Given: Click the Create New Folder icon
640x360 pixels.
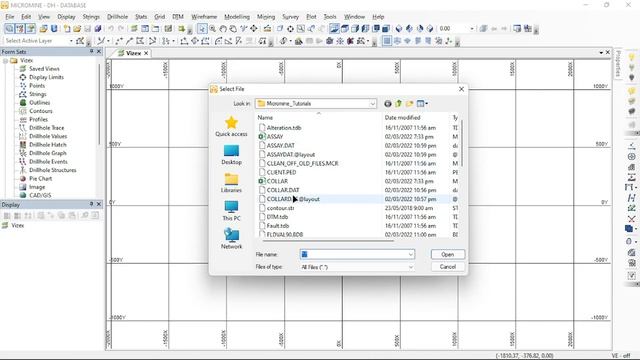Looking at the screenshot, I should click(x=409, y=104).
